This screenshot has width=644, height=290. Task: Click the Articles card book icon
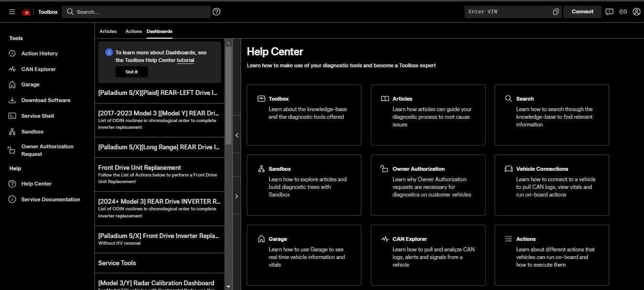click(385, 99)
